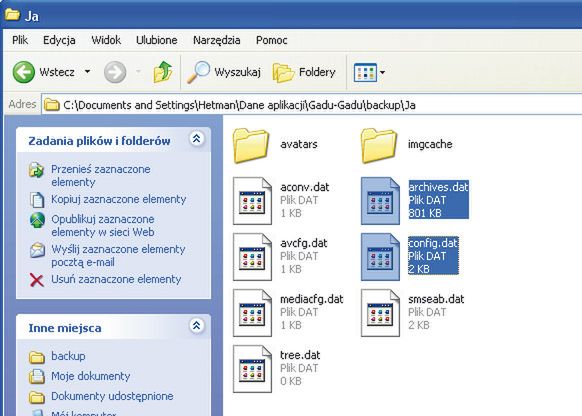
Task: Click Wyślij zaznaczone elementy pocztą e-mail
Action: pos(118,256)
